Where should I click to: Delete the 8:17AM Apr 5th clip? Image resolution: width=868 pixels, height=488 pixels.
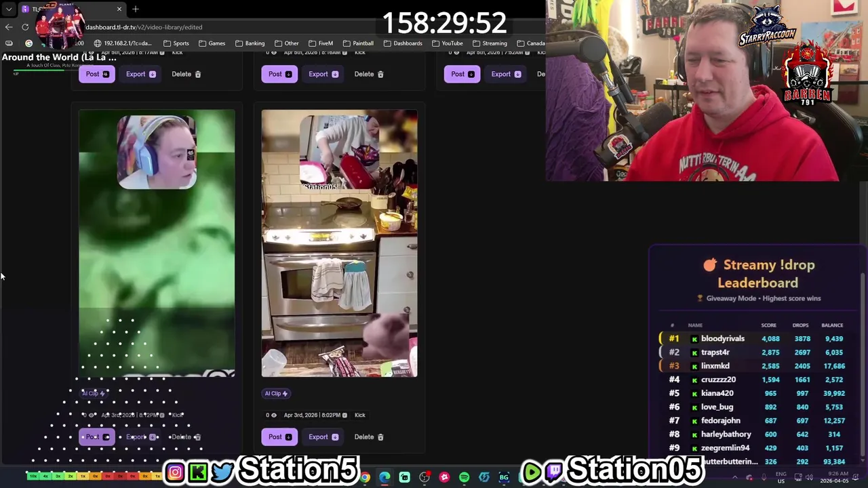186,74
